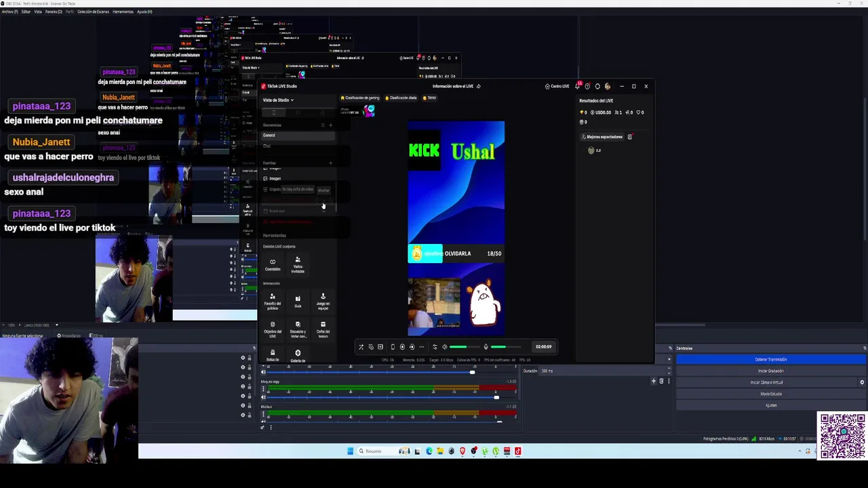
Task: Open Windows Start button on taskbar
Action: (351, 451)
